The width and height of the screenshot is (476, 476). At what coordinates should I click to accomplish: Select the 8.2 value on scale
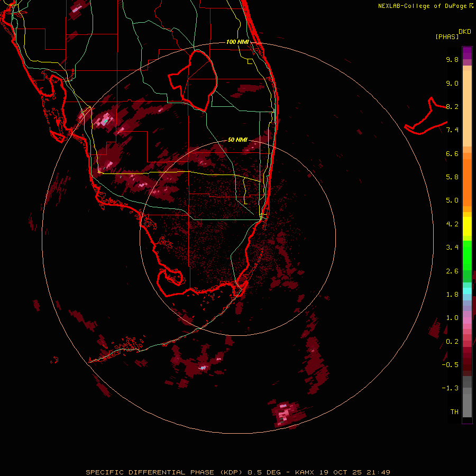tap(452, 106)
